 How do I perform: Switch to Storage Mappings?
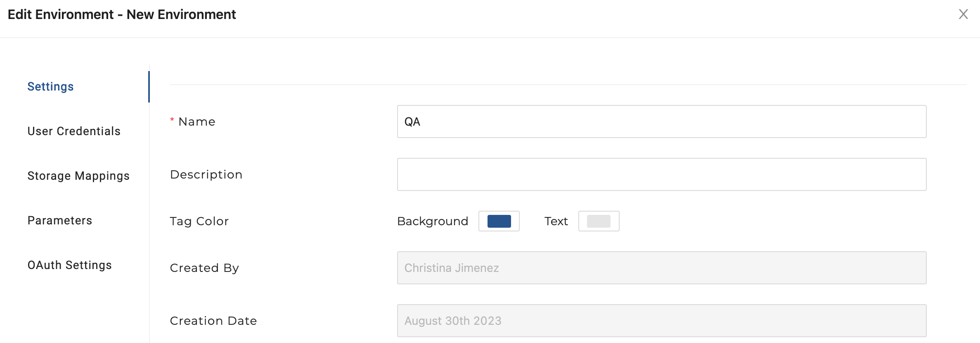[78, 176]
